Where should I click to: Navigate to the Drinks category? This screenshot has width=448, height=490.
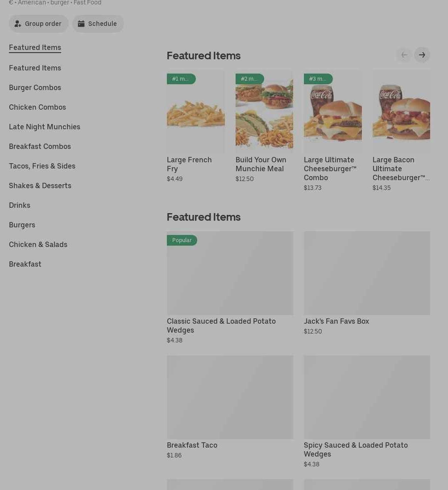coord(20,205)
